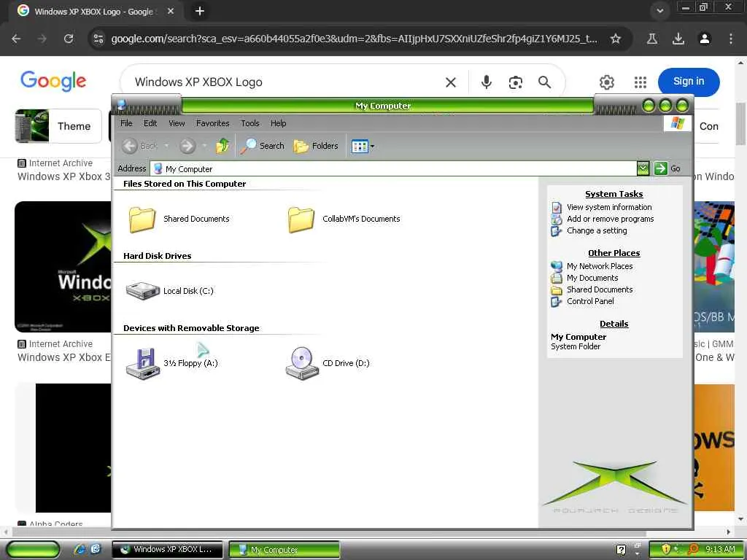Open My Network Places link
This screenshot has height=560, width=747.
(x=600, y=266)
